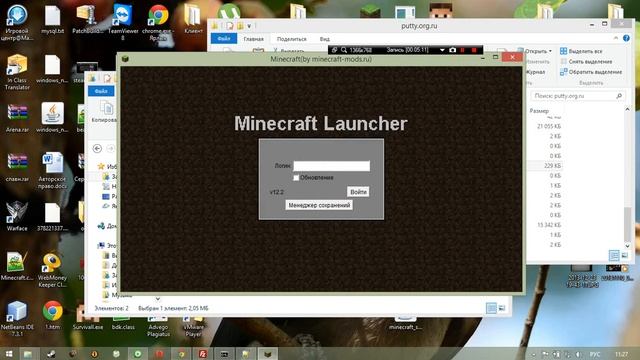Viewport: 640px width, 360px height.
Task: Select mysql.txt on the desktop
Action: pyautogui.click(x=52, y=19)
